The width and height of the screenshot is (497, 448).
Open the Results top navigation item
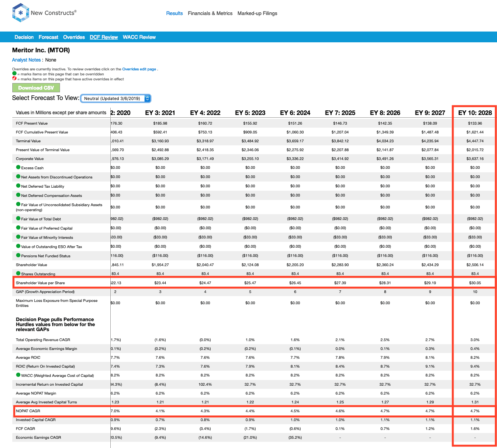coord(175,13)
